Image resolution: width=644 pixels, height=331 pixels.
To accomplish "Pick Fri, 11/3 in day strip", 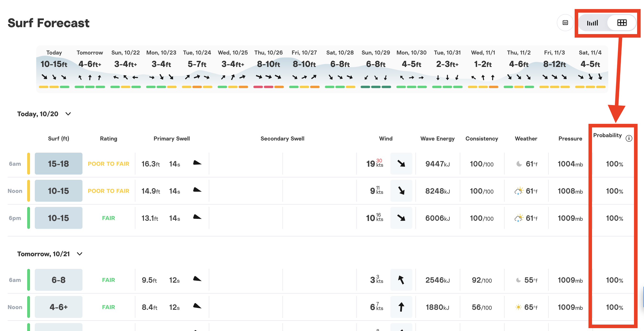I will tap(554, 69).
